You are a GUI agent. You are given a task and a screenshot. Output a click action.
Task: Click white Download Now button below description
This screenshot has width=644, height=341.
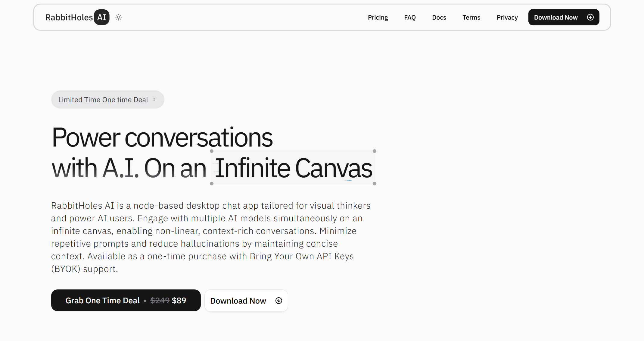pos(238,301)
